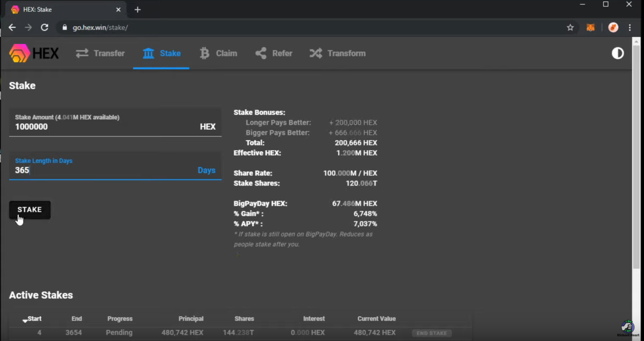Screen dimensions: 644x341
Task: Click the Transfer arrows icon
Action: [82, 53]
